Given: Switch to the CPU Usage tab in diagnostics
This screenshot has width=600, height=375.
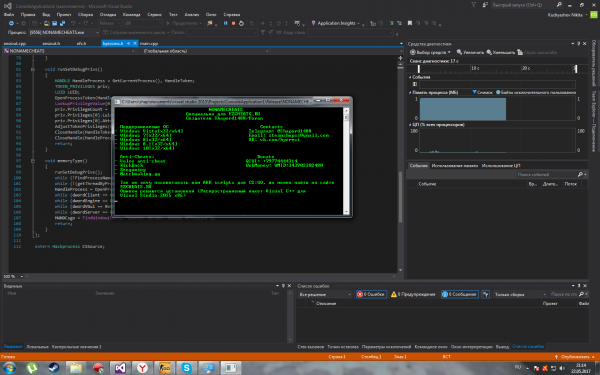Looking at the screenshot, I should pyautogui.click(x=501, y=166).
